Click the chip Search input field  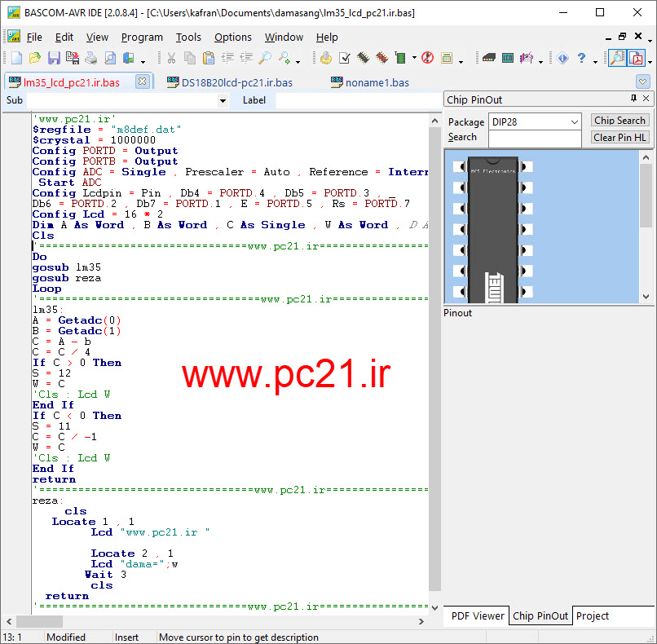(x=535, y=139)
